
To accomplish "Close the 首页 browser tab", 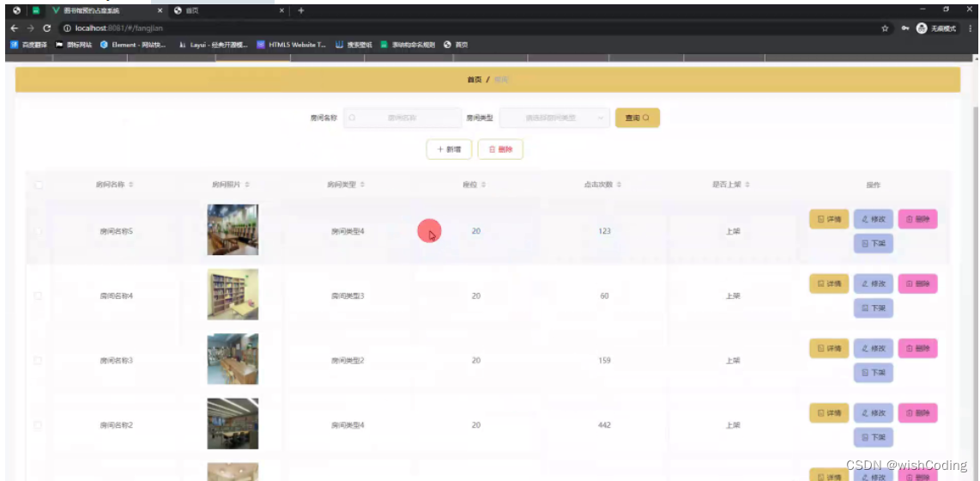I will (281, 10).
